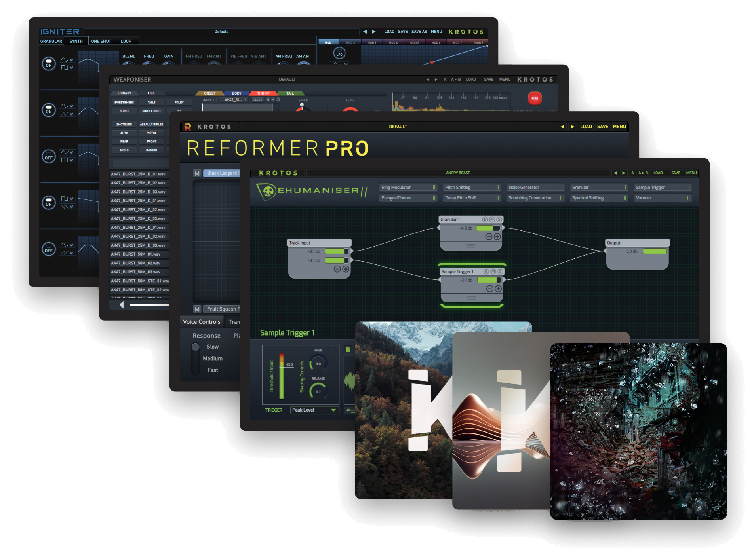756x560 pixels.
Task: Switch to SYNTH tab in Igniter
Action: click(x=76, y=41)
